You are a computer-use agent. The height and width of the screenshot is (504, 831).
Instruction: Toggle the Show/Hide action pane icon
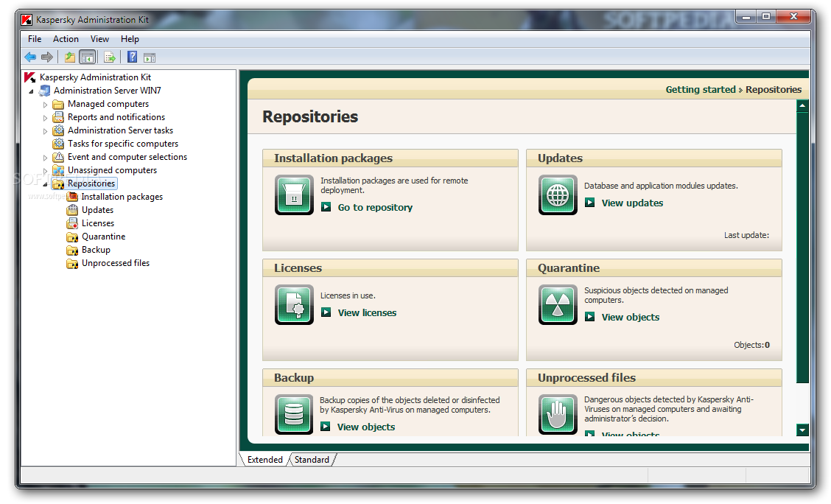click(150, 57)
